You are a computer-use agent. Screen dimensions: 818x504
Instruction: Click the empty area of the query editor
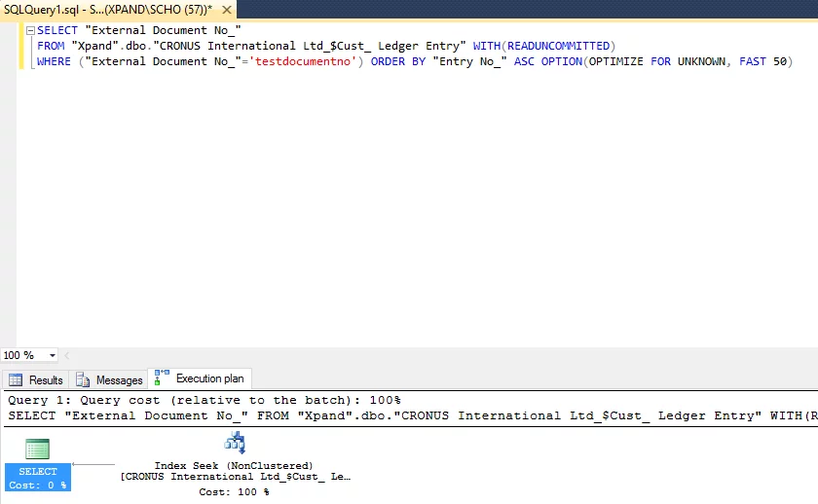coord(409,214)
